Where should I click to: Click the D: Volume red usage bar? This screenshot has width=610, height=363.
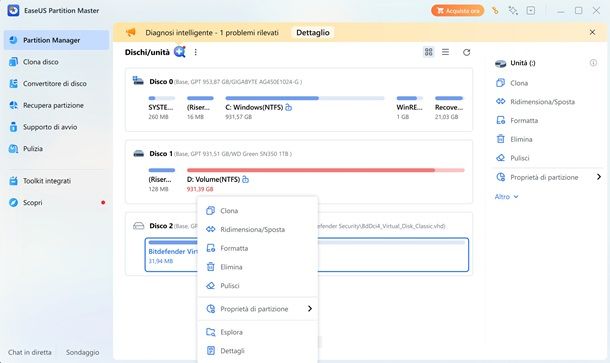tap(326, 170)
